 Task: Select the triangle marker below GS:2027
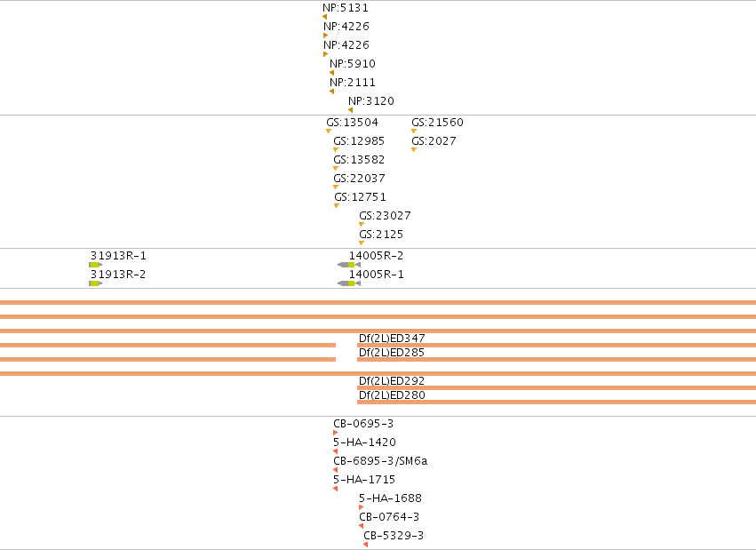(414, 150)
